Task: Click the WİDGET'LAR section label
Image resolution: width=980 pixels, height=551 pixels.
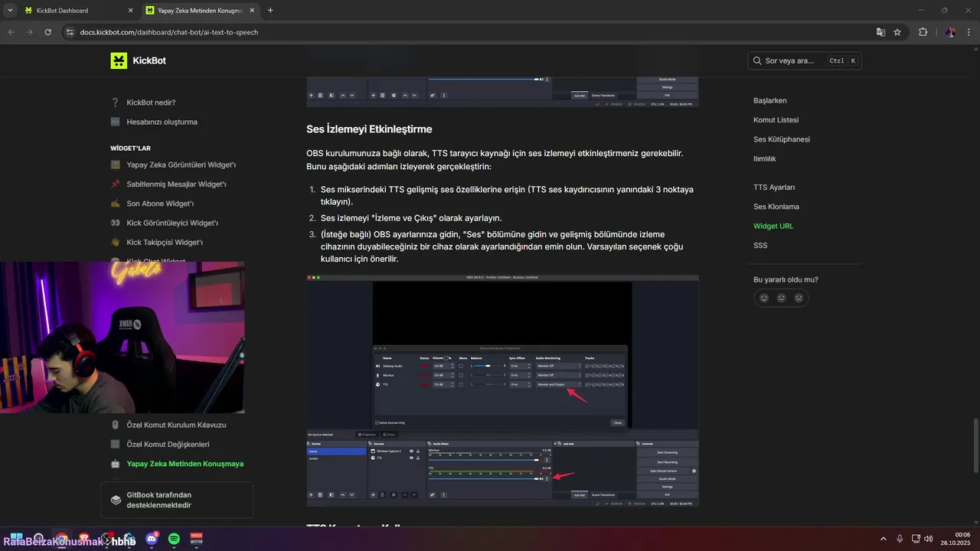Action: pyautogui.click(x=130, y=148)
